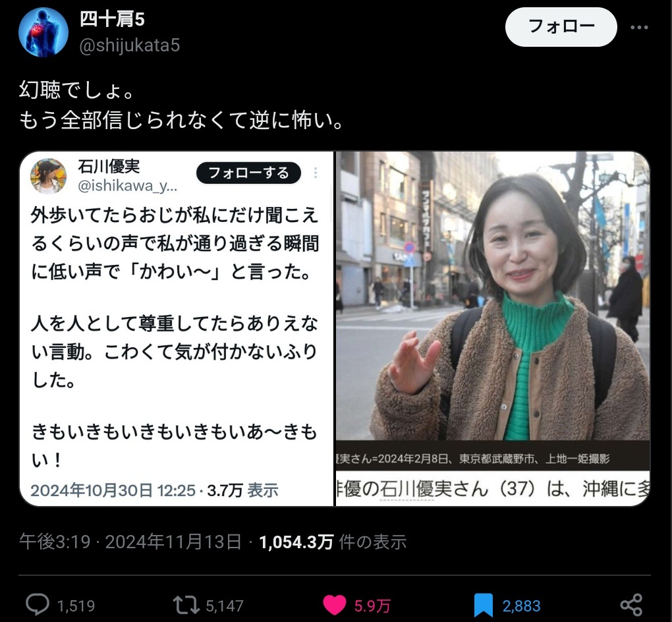672x622 pixels.
Task: Click the 1,519 reply count
Action: click(76, 606)
